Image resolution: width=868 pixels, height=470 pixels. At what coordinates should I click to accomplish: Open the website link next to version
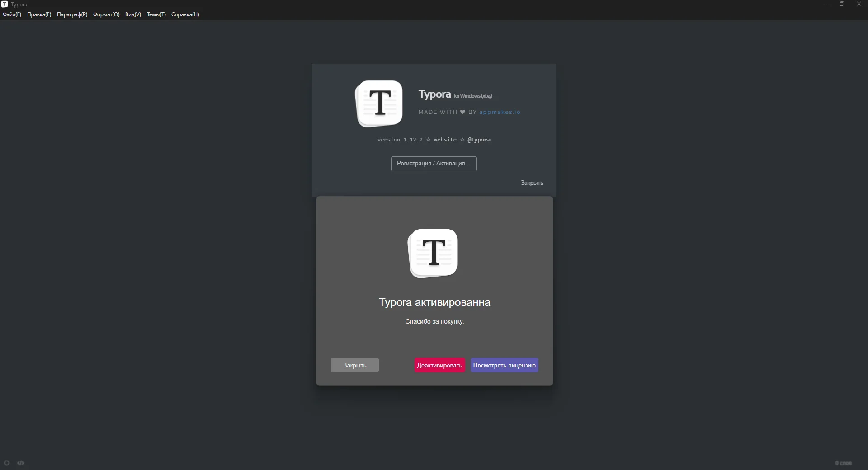[x=445, y=140]
